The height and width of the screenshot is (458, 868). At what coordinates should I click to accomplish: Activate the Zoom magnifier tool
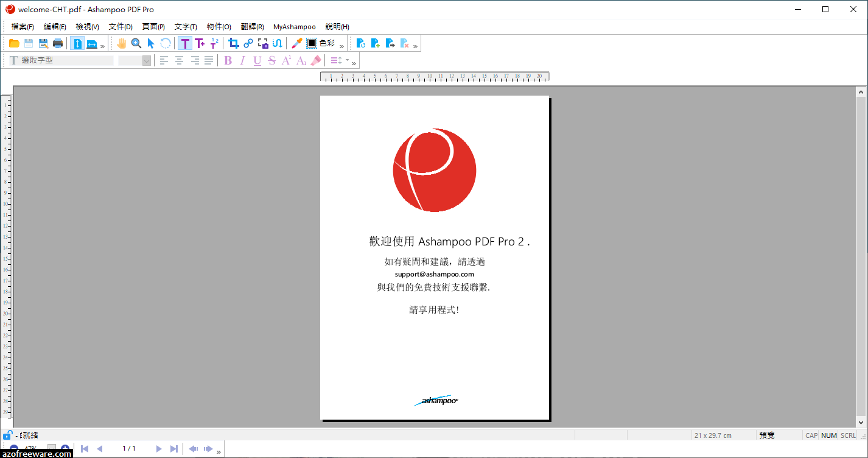click(x=136, y=43)
